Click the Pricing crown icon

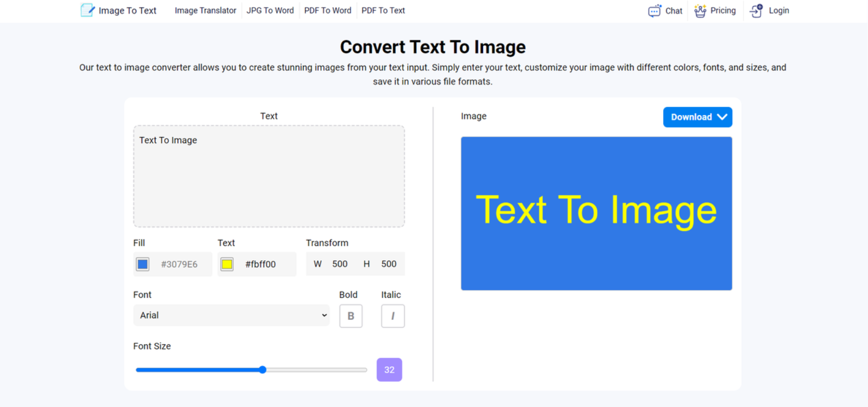click(x=700, y=11)
